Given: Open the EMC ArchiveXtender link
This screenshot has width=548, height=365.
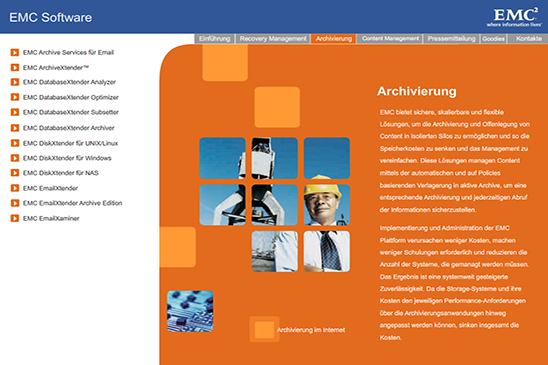Looking at the screenshot, I should [56, 67].
